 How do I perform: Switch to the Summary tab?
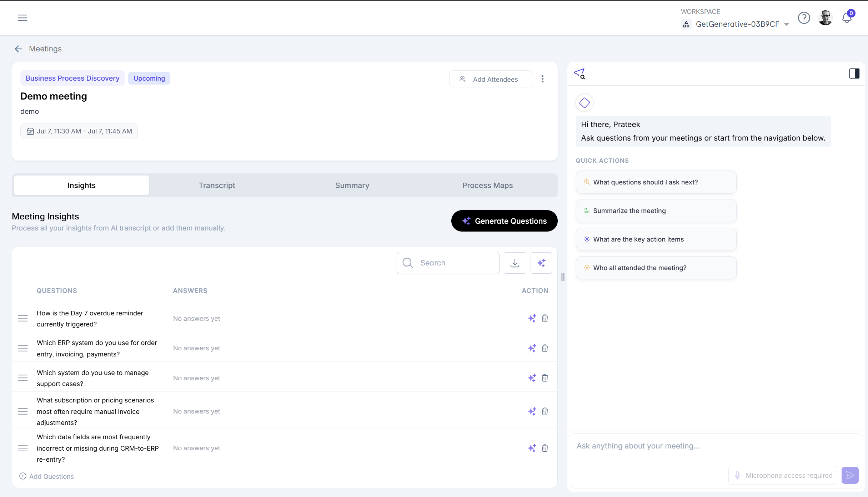352,186
